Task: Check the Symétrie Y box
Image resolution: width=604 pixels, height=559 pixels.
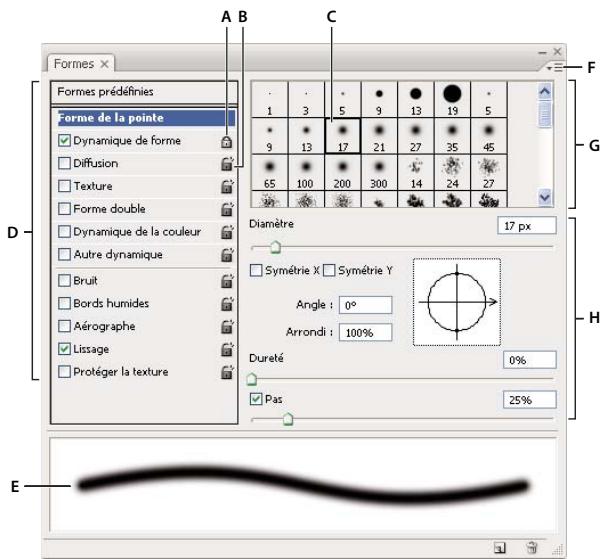Action: tap(329, 270)
